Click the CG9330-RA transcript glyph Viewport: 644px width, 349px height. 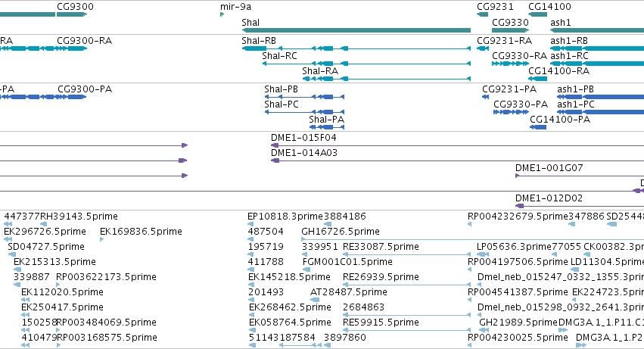(511, 64)
